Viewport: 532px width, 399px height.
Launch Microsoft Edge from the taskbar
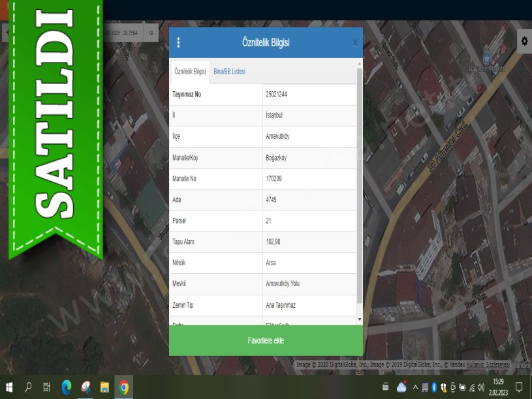pyautogui.click(x=66, y=387)
